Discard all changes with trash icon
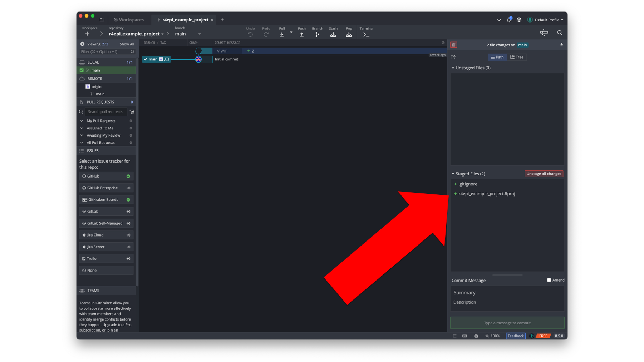This screenshot has height=362, width=644. (454, 45)
